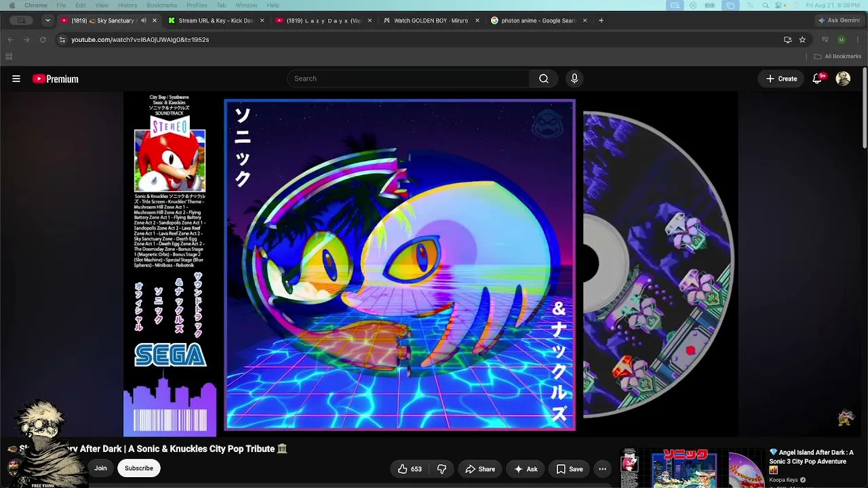
Task: Like the video with thumbs up
Action: [410, 469]
